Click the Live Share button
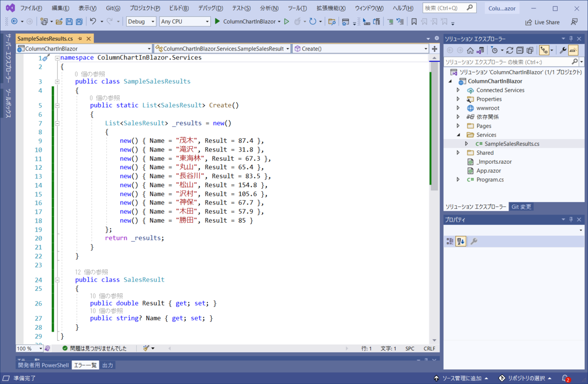 point(542,22)
